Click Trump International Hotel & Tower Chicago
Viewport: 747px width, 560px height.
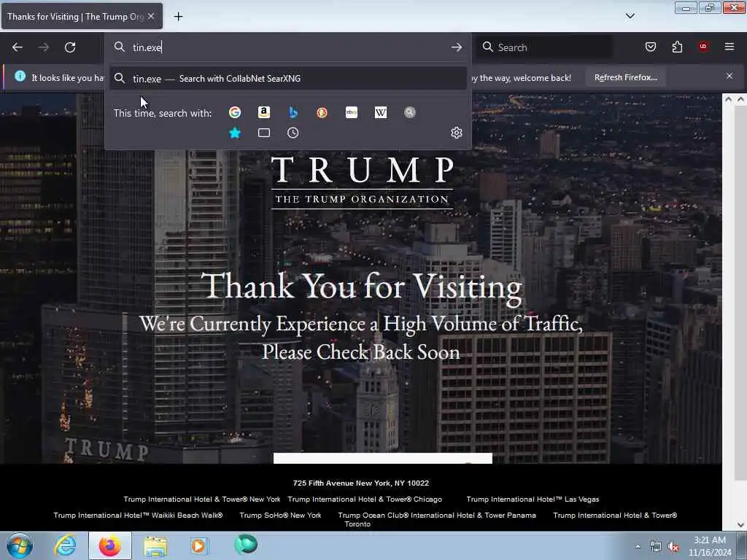[x=365, y=499]
